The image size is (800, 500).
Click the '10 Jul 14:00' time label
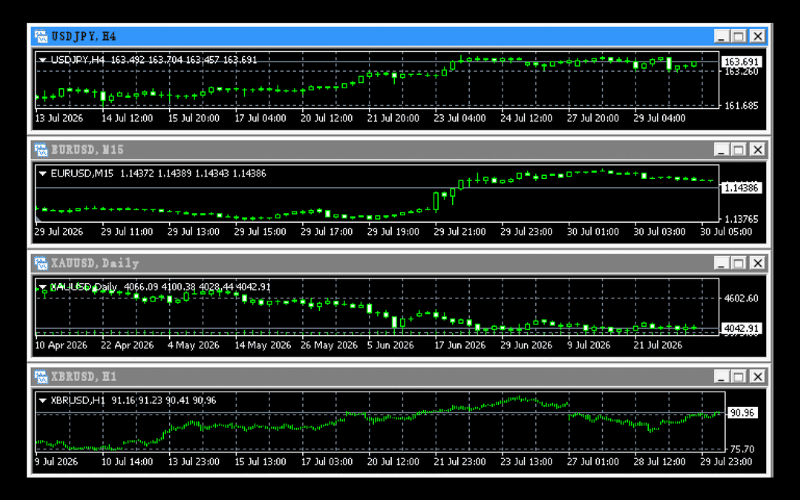click(x=127, y=462)
